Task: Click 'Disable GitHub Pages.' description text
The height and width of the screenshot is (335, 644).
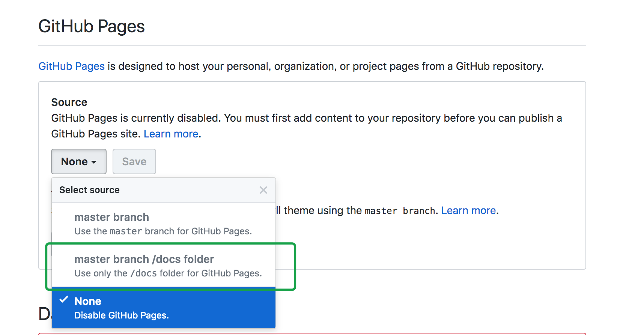Action: click(x=122, y=315)
